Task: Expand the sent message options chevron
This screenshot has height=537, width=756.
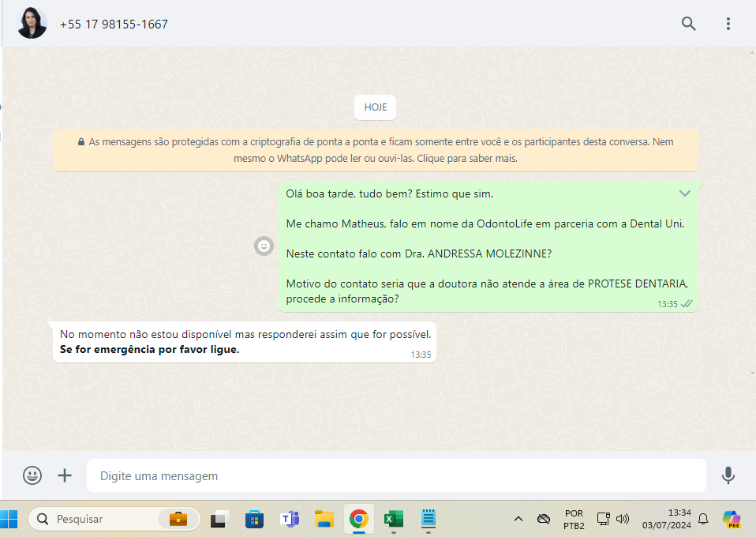Action: pyautogui.click(x=685, y=193)
